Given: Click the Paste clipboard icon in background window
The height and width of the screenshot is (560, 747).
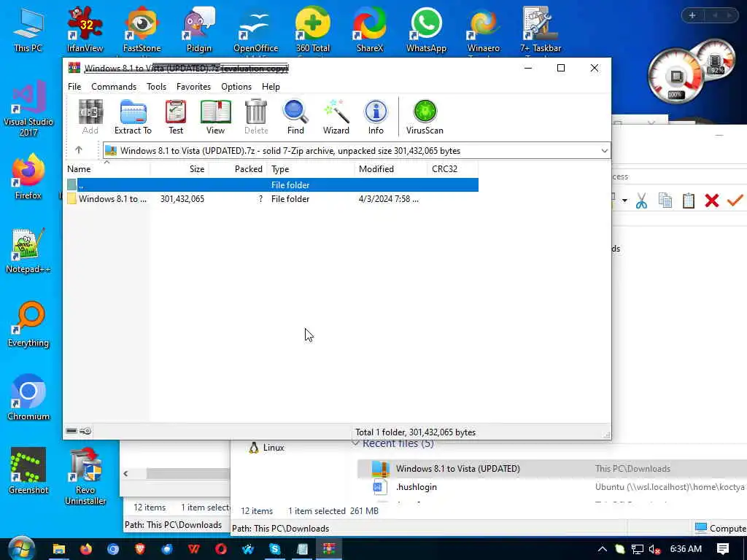Looking at the screenshot, I should pos(689,201).
